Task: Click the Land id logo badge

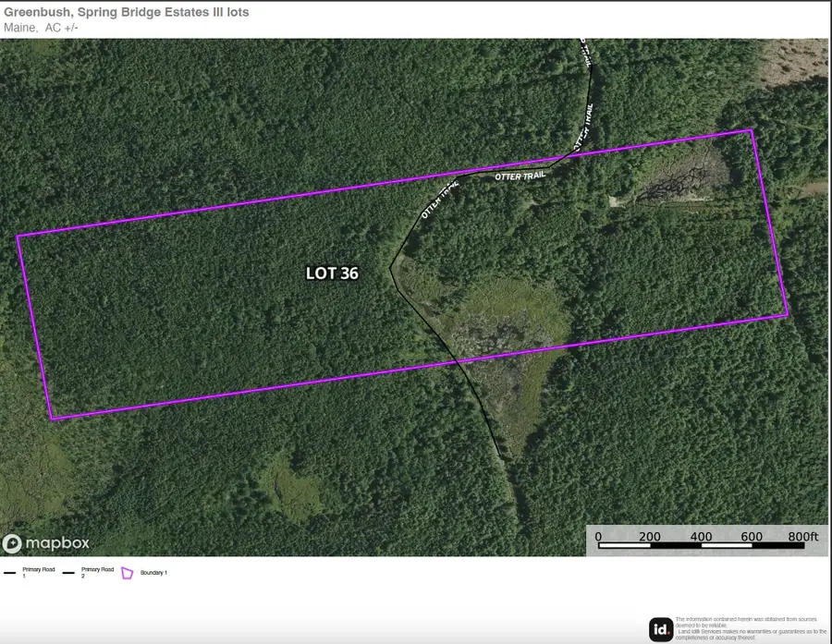Action: point(660,628)
